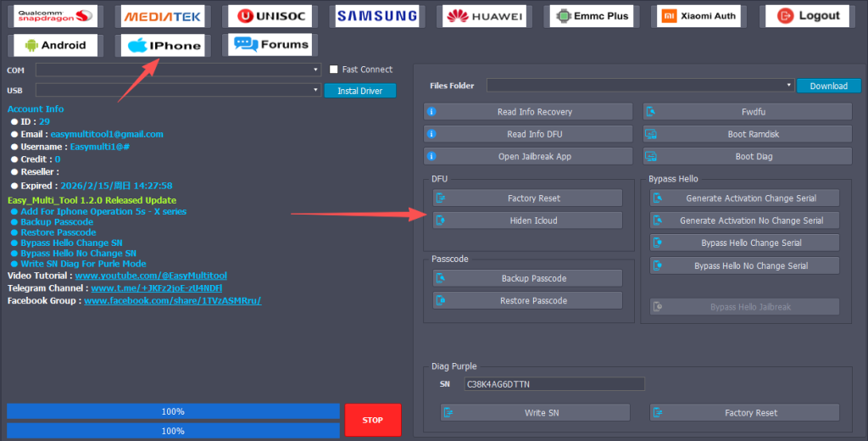Open the Huawei tab
Image resolution: width=868 pixels, height=441 pixels.
484,16
